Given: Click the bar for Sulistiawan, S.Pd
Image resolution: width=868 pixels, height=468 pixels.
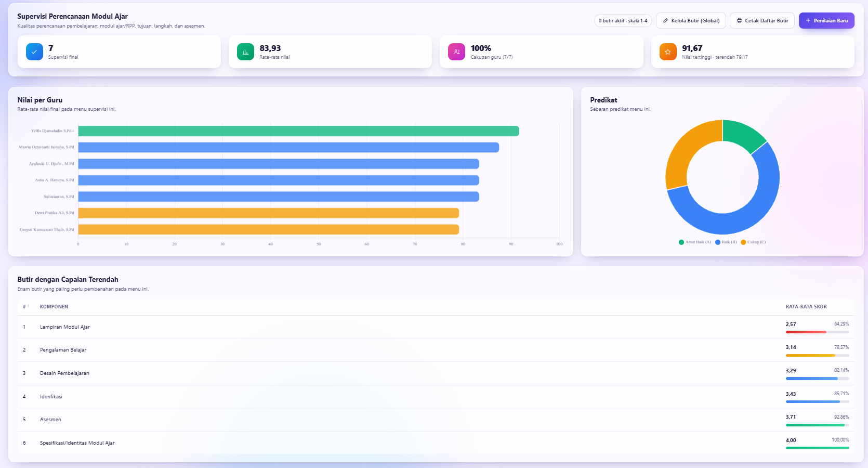Looking at the screenshot, I should point(279,197).
